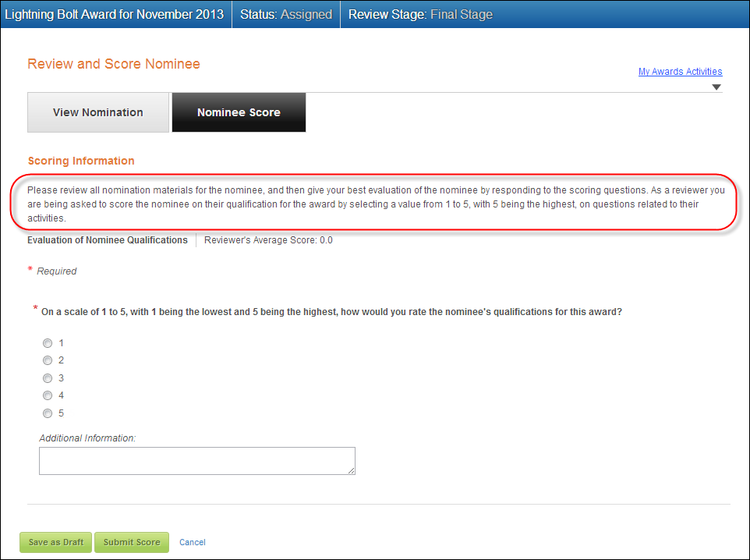Click the Reviewer's Average Score: 0.0 text
The height and width of the screenshot is (560, 750).
[268, 240]
